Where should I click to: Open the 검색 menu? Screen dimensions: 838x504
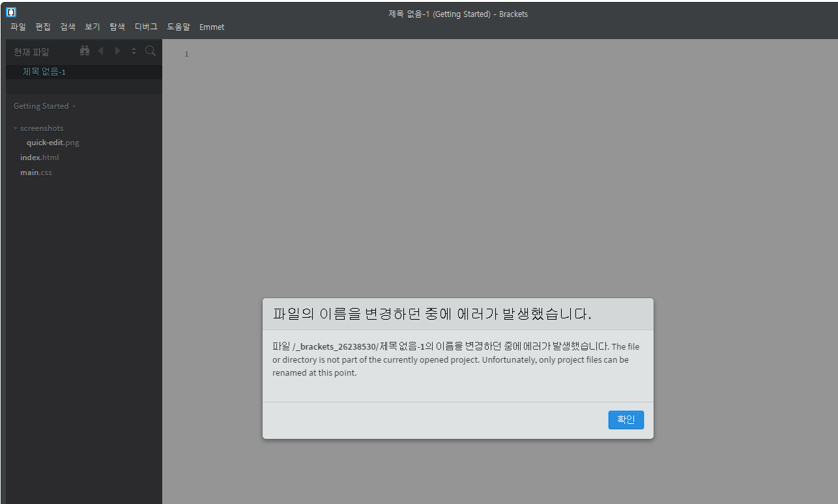tap(67, 27)
